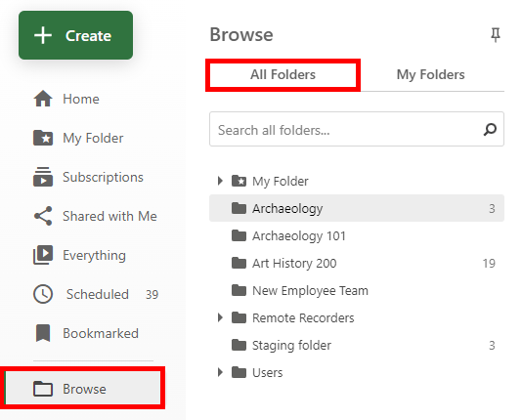Click the Subscriptions stacked-video icon
Image resolution: width=522 pixels, height=420 pixels.
(x=43, y=177)
